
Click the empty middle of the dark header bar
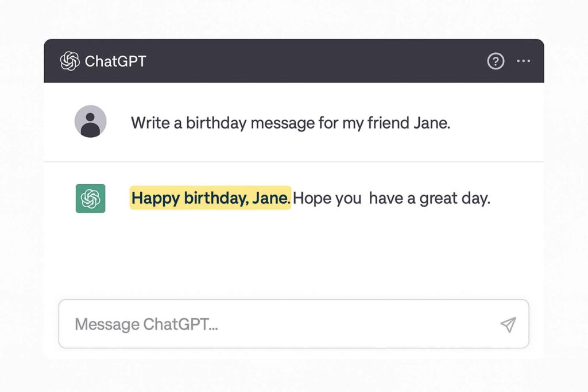pos(316,61)
